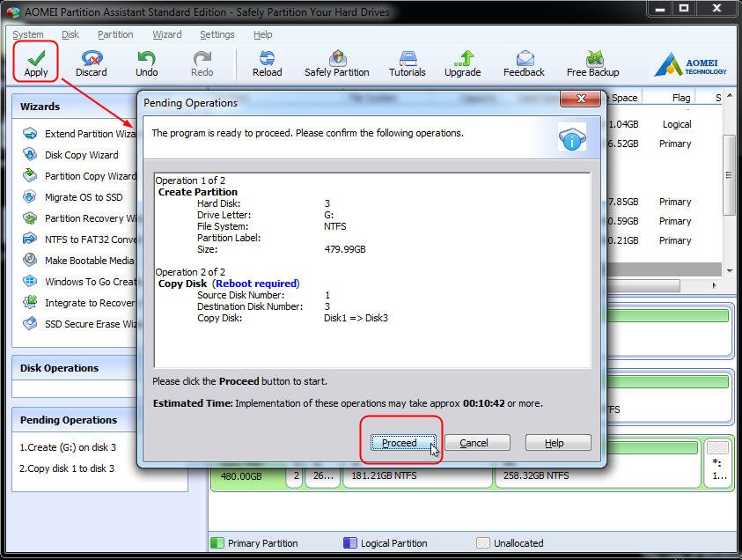Launch the Partition Copy Wizard

click(79, 176)
